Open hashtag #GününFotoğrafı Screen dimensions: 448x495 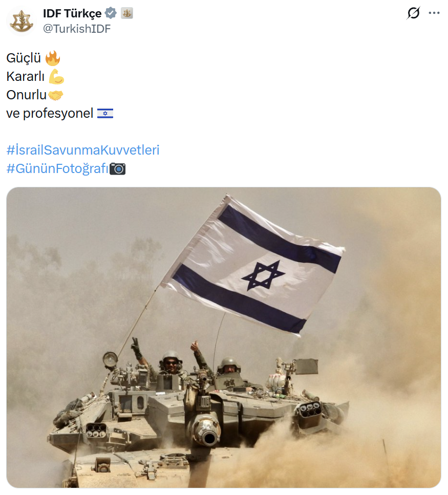57,168
